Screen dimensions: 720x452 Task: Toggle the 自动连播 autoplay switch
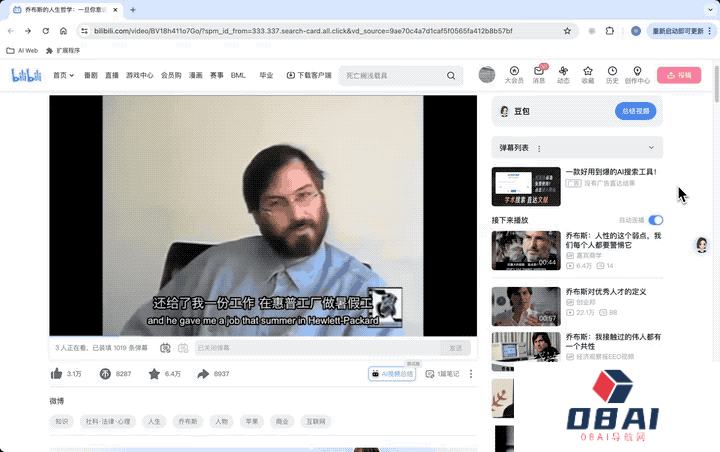pyautogui.click(x=655, y=220)
